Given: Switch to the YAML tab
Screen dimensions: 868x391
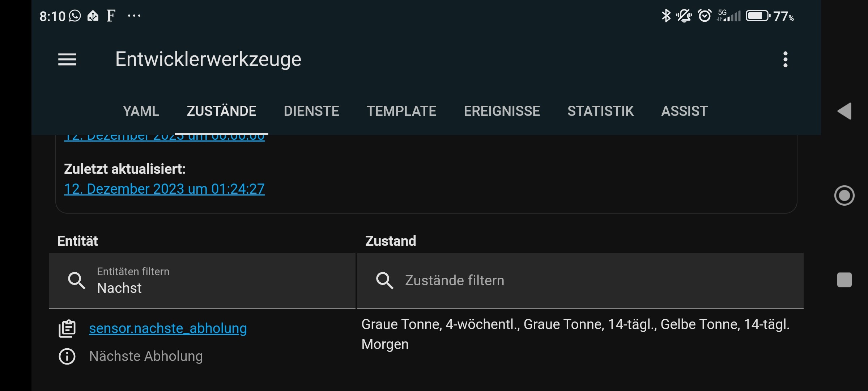Looking at the screenshot, I should coord(141,111).
